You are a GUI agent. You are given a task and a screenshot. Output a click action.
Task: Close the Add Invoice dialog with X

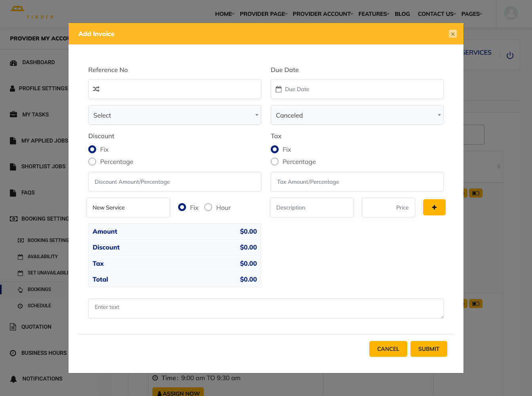click(453, 34)
